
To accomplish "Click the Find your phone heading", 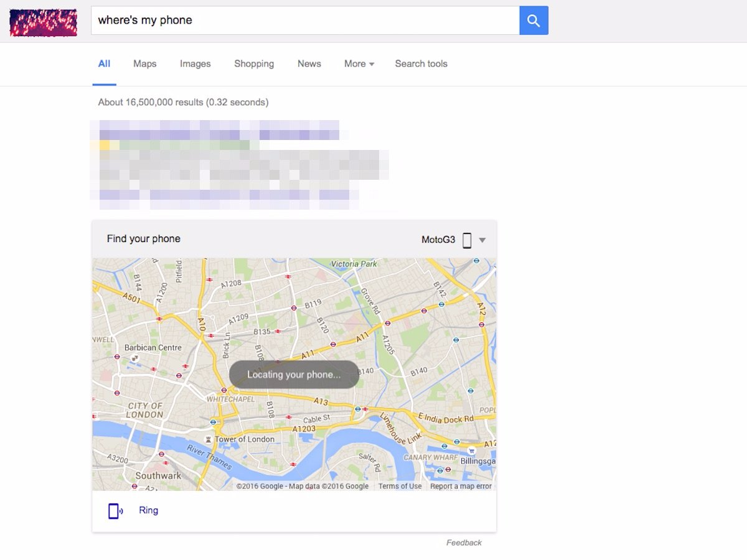I will click(143, 239).
